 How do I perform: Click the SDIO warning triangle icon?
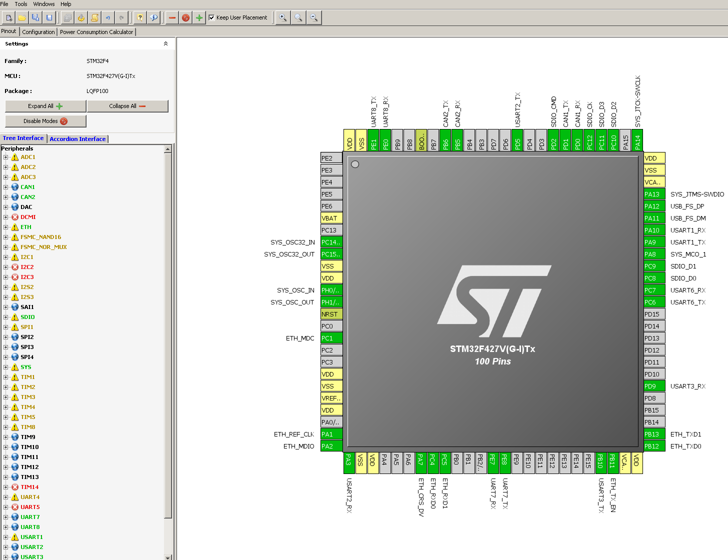point(15,317)
